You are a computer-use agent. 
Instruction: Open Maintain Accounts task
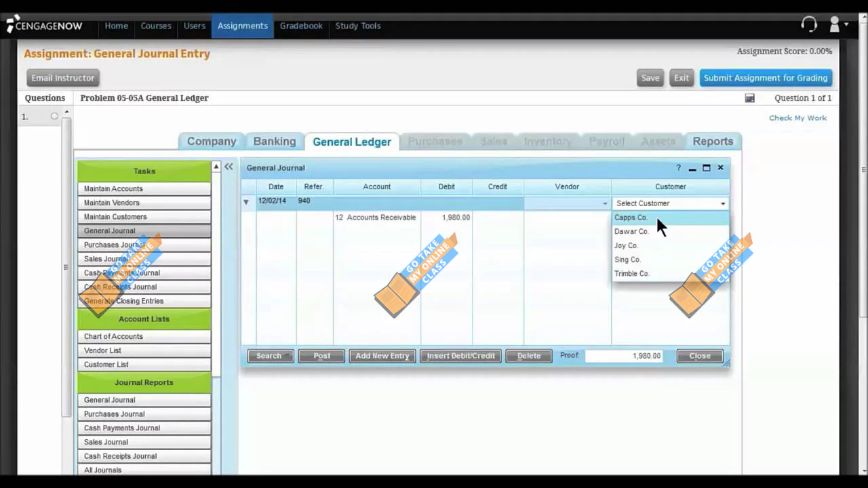[x=144, y=188]
